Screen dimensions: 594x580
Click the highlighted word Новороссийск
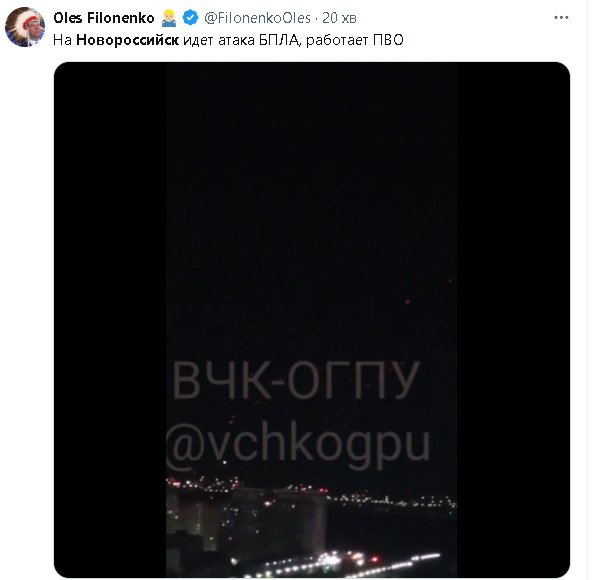click(127, 40)
